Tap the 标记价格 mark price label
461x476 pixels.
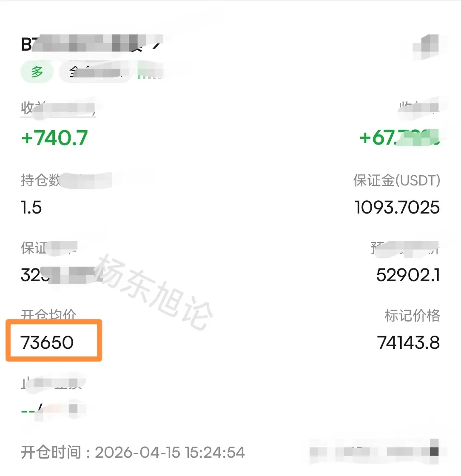pos(412,315)
